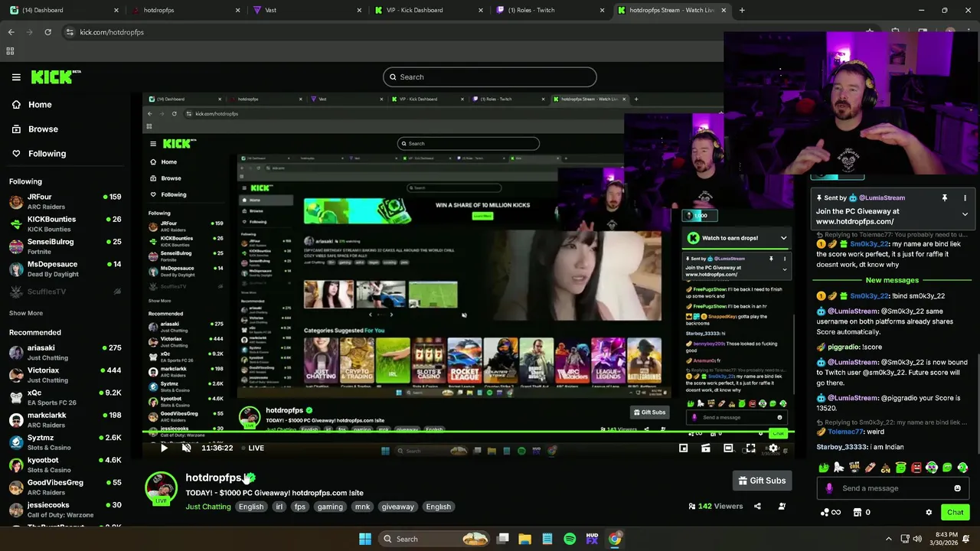Click the Gift Subs button
980x551 pixels.
tap(761, 481)
